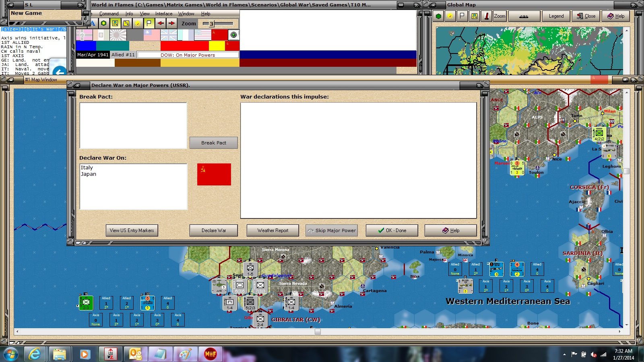
Task: Click the yellow stacked units toolbar icon
Action: coord(126,23)
